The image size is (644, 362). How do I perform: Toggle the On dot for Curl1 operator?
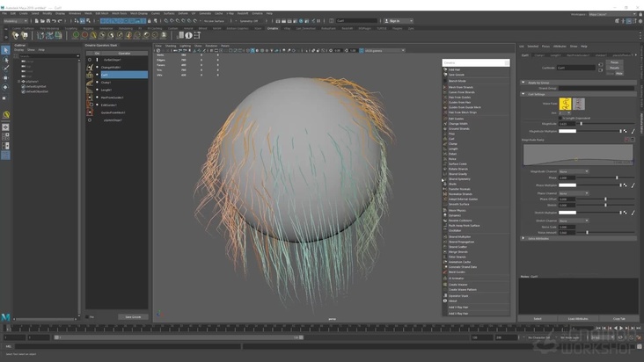click(x=98, y=75)
